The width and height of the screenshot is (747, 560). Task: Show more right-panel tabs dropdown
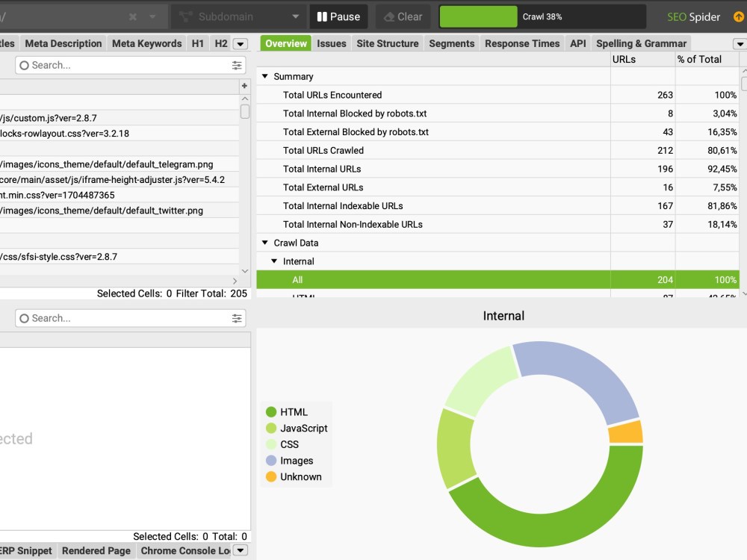click(740, 44)
